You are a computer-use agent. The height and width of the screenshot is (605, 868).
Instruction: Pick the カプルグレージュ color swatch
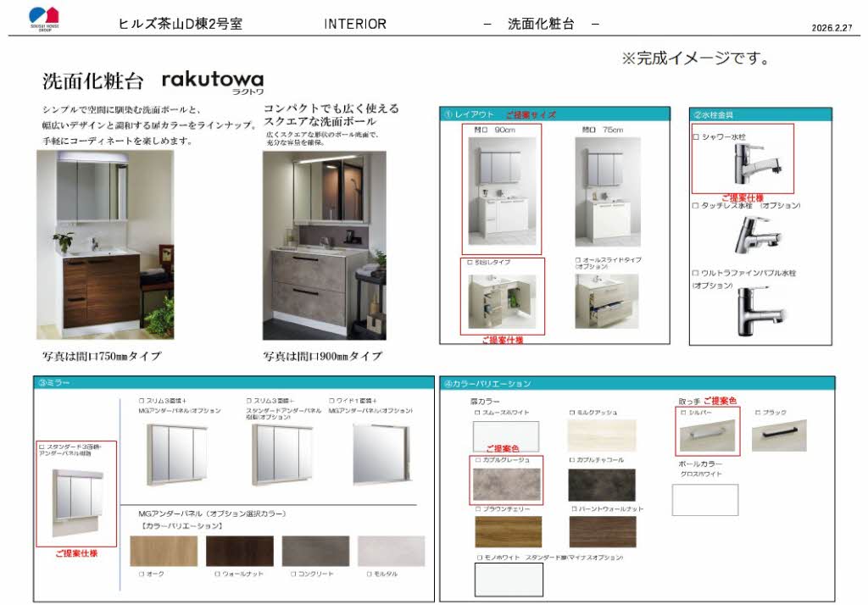pyautogui.click(x=507, y=484)
